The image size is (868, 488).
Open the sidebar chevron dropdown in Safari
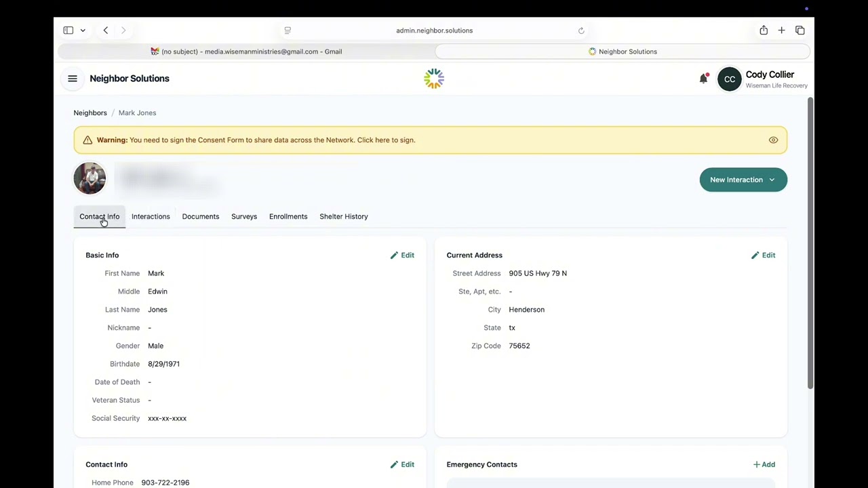pos(83,30)
